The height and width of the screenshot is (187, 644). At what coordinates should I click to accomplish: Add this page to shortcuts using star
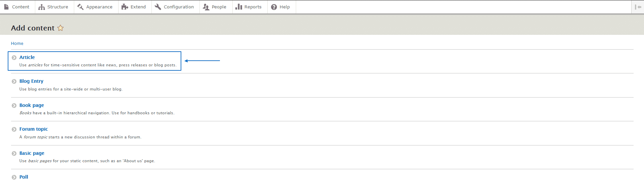pos(60,28)
